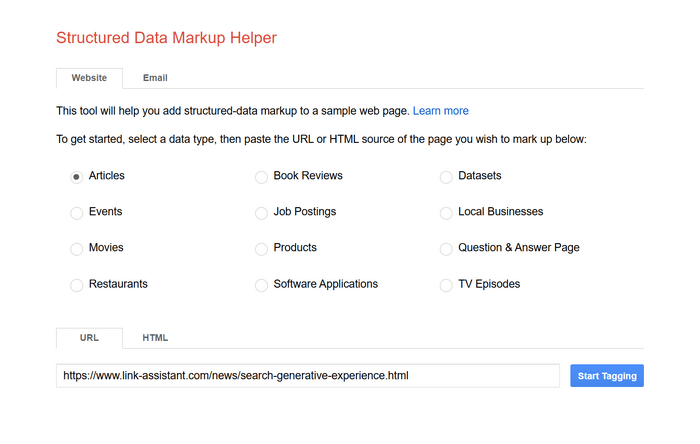Select Job Postings radio button

coord(262,213)
